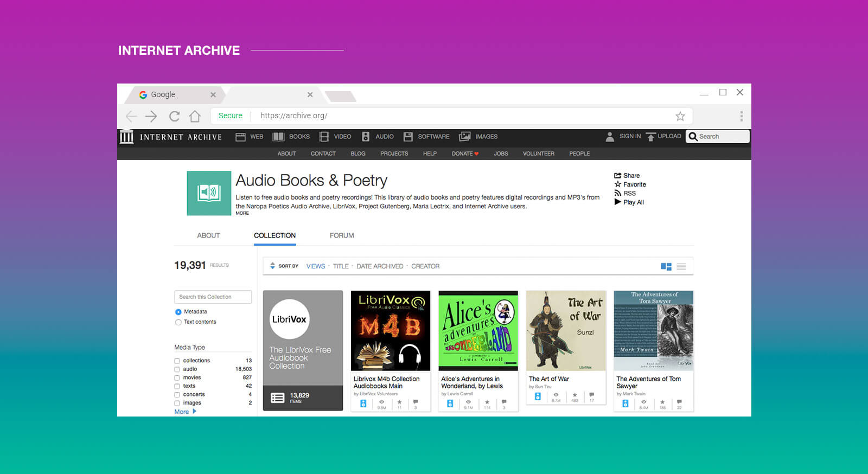Select the Text contents radio button
Viewport: 868px width, 474px height.
point(178,322)
